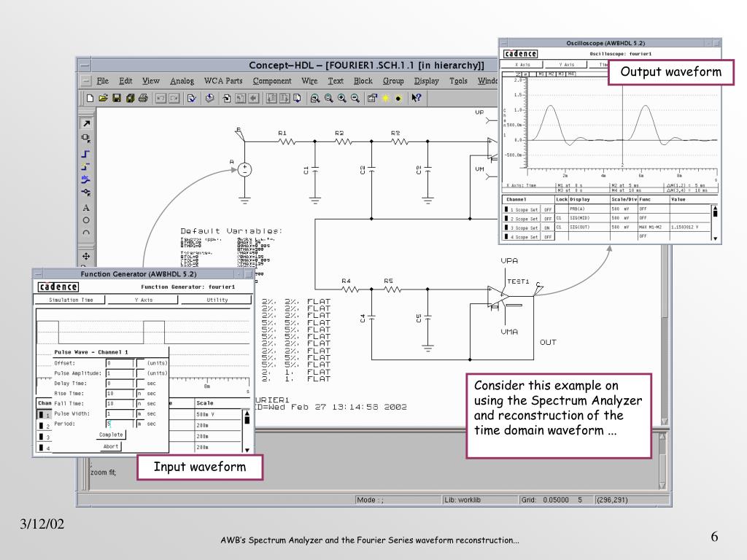Select channel 2 row in Function Generator

click(x=44, y=426)
